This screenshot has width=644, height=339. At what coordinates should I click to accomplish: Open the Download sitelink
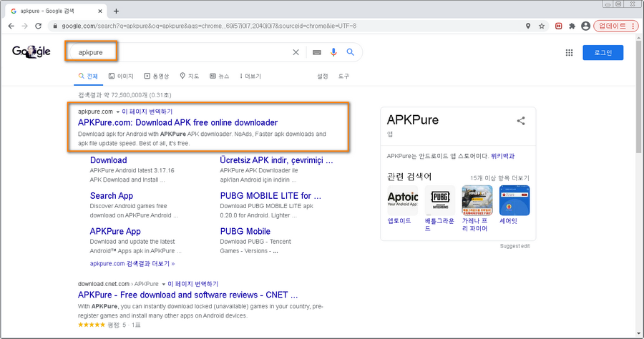[109, 160]
